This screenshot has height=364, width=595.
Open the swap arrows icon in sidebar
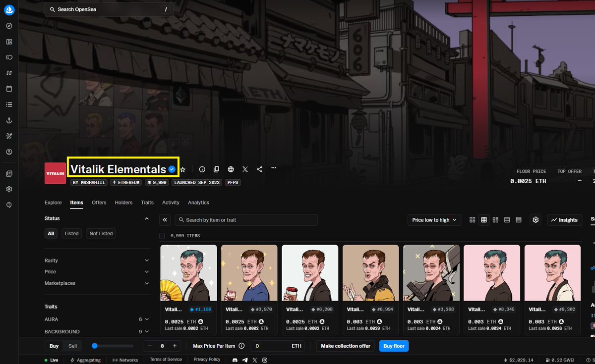pos(9,73)
